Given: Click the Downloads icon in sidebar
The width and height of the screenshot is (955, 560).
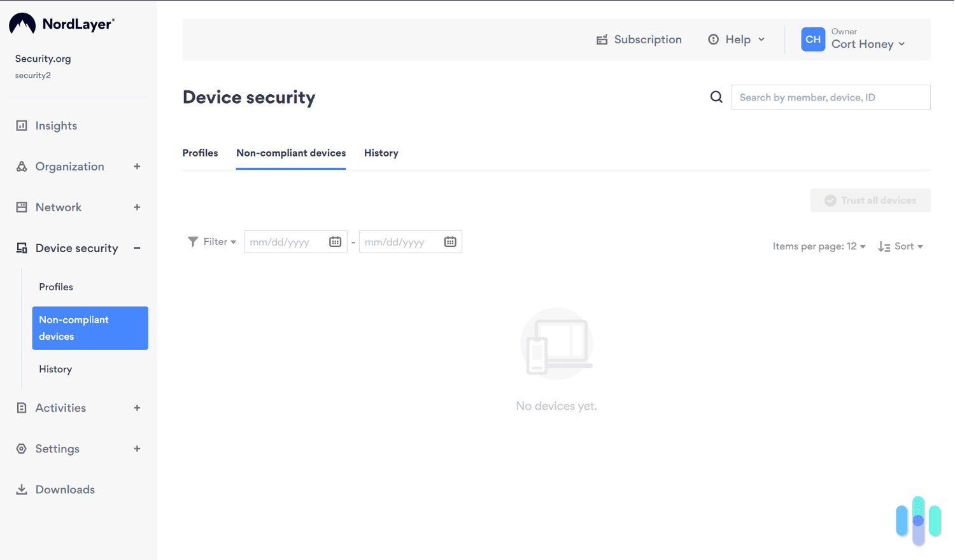Looking at the screenshot, I should coord(22,489).
